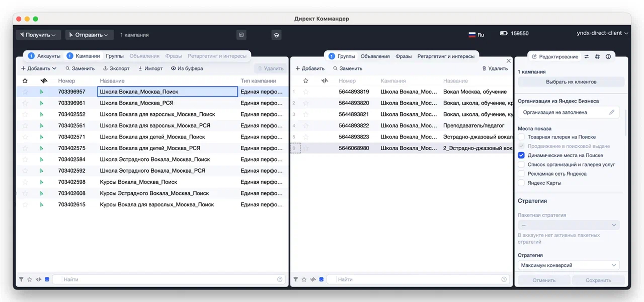Open the Максимум конверсий strategy dropdown
The image size is (644, 302).
568,265
